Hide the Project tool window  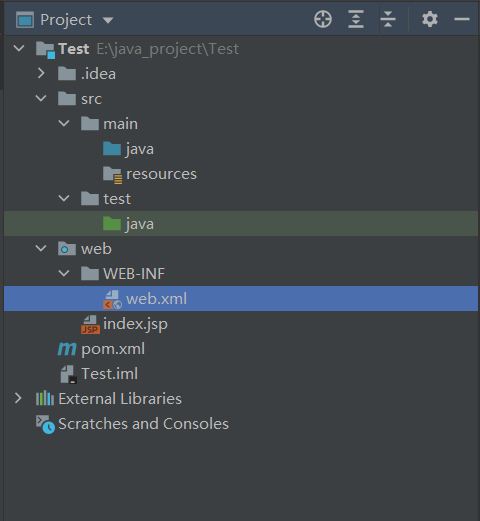point(462,19)
